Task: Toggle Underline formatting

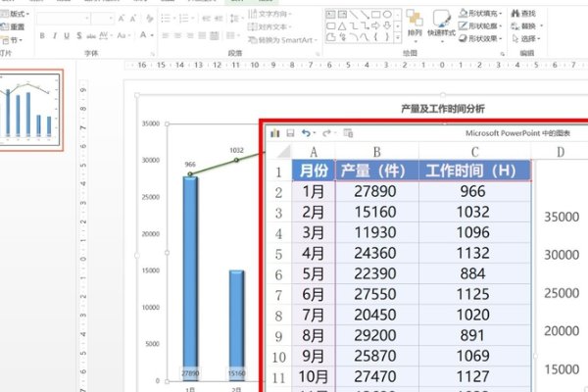Action: pyautogui.click(x=67, y=35)
